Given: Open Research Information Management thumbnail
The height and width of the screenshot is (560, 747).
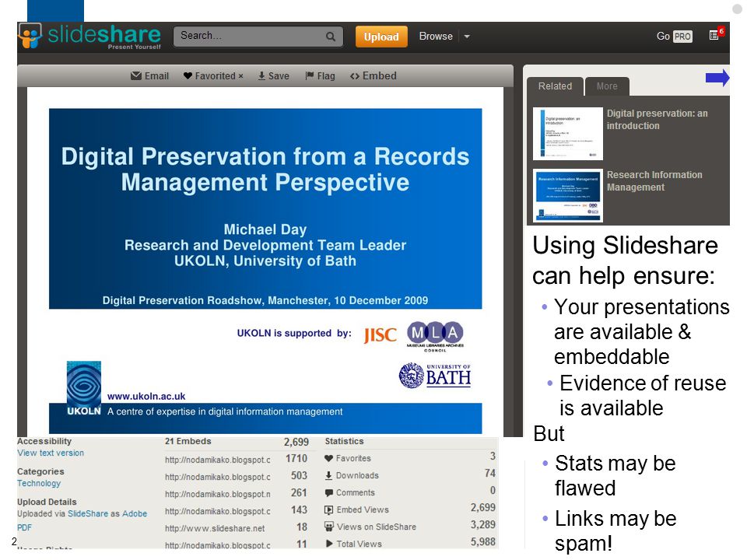Looking at the screenshot, I should click(568, 196).
